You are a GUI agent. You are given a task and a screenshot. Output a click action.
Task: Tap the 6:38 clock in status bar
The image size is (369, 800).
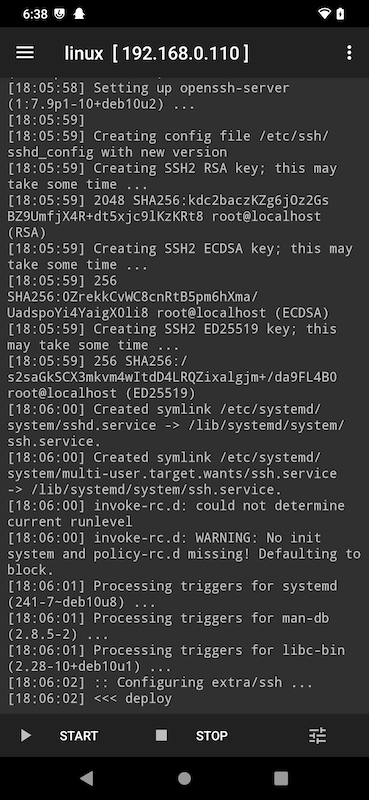pyautogui.click(x=35, y=14)
